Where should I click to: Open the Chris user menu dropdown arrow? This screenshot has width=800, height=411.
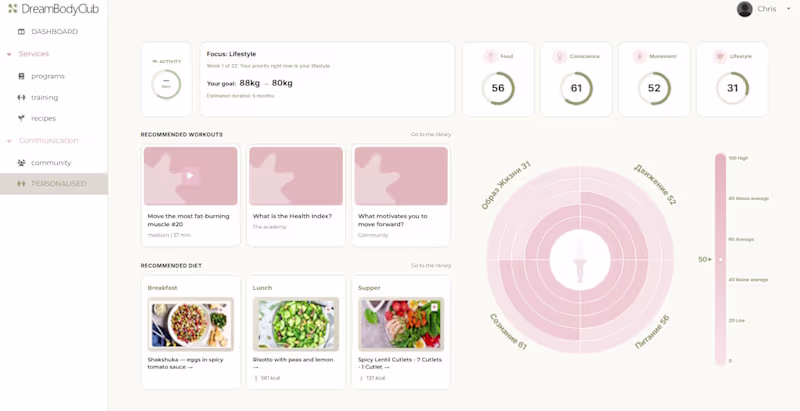(789, 9)
